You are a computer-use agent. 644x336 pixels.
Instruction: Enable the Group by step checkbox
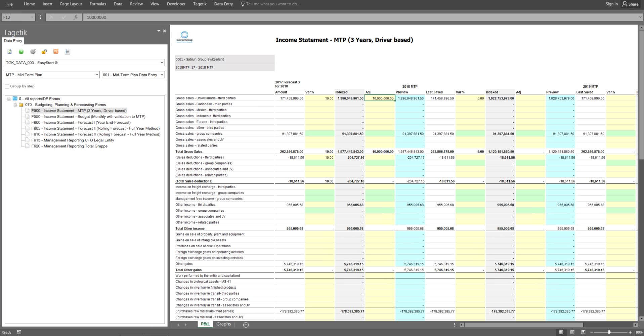7,86
